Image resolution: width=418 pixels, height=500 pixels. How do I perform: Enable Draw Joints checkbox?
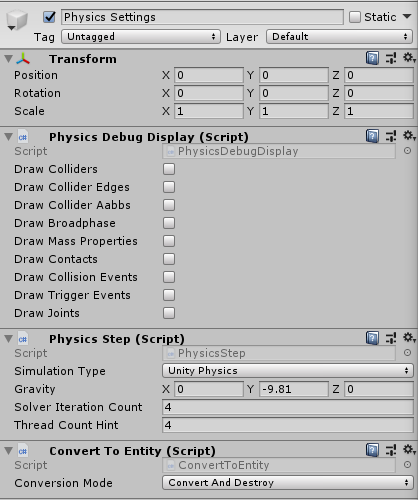(169, 313)
